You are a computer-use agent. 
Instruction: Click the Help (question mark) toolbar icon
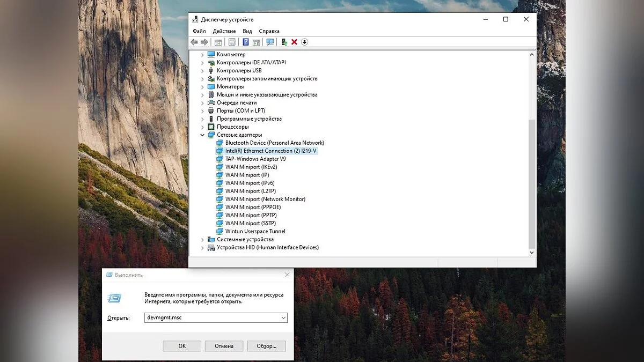tap(246, 42)
